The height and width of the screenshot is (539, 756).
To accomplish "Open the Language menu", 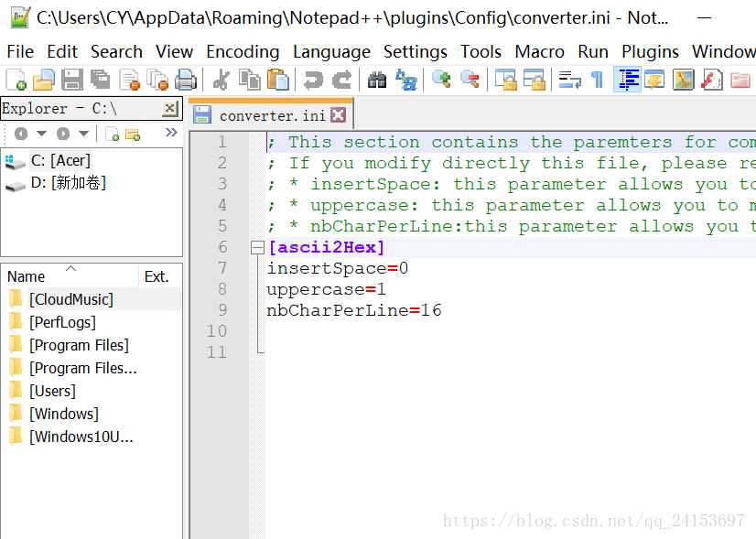I will point(331,51).
